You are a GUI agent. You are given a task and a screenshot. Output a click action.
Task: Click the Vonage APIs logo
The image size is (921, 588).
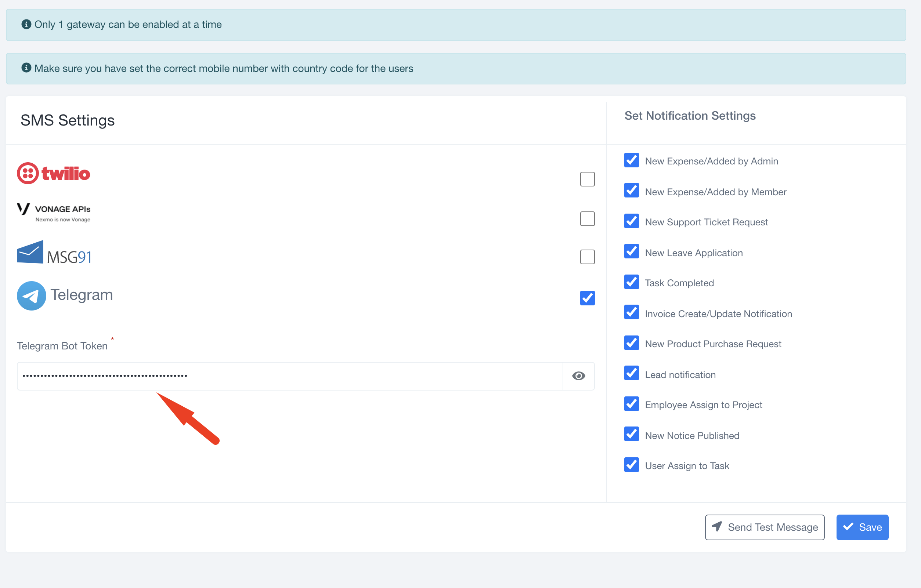coord(54,213)
